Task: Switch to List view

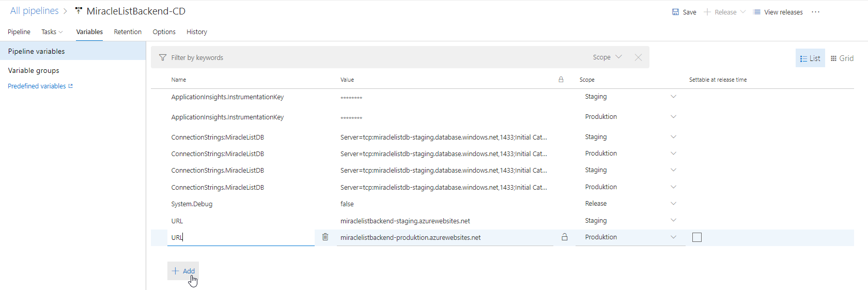Action: 810,58
